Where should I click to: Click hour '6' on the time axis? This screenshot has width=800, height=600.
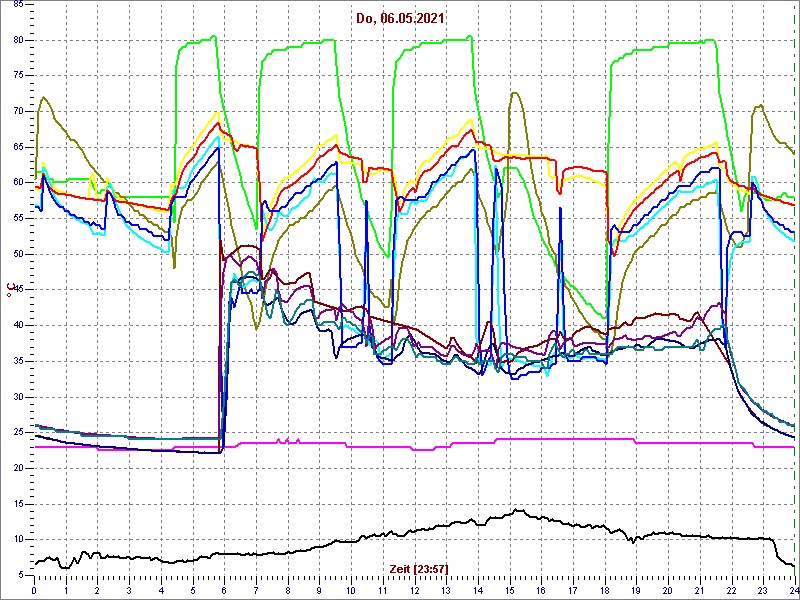[x=224, y=591]
